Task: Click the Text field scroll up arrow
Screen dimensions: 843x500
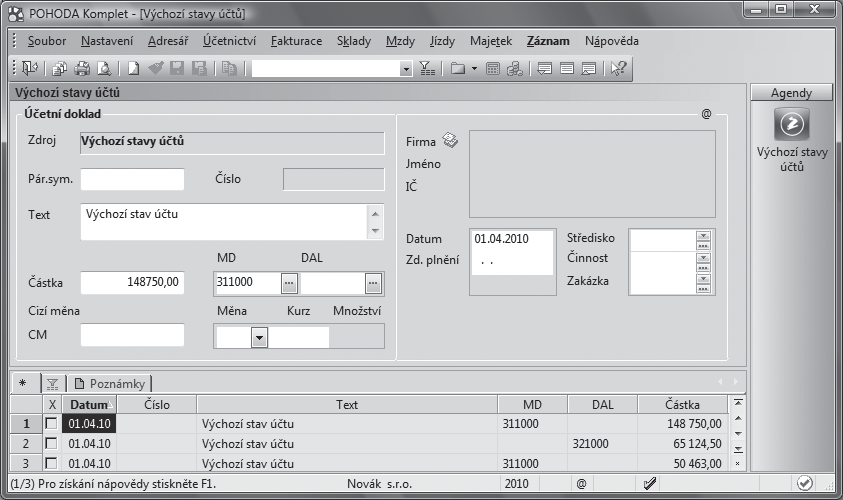Action: (x=375, y=214)
